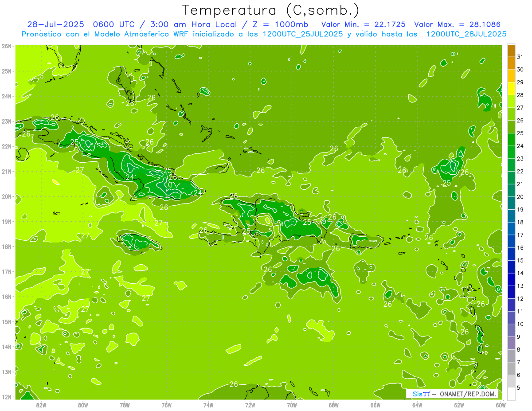Pick the yellow legend band between 28 and 29
Viewport: 532px width, 411px height.
[511, 89]
